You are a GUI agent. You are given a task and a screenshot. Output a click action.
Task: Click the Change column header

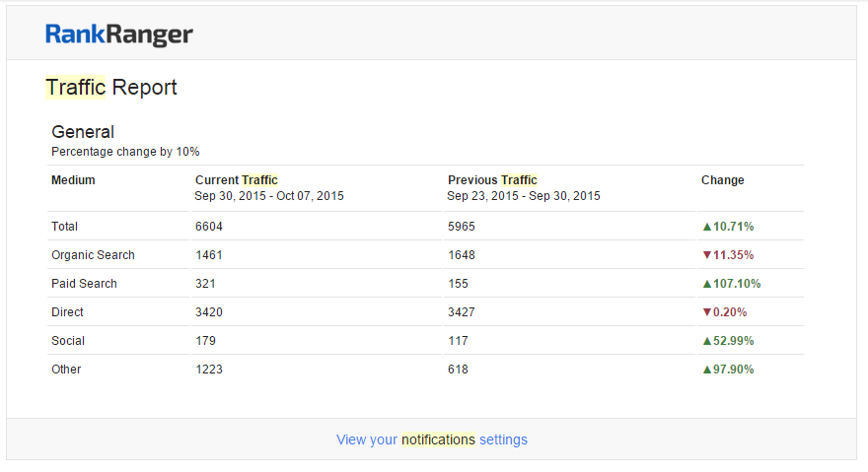(x=722, y=180)
